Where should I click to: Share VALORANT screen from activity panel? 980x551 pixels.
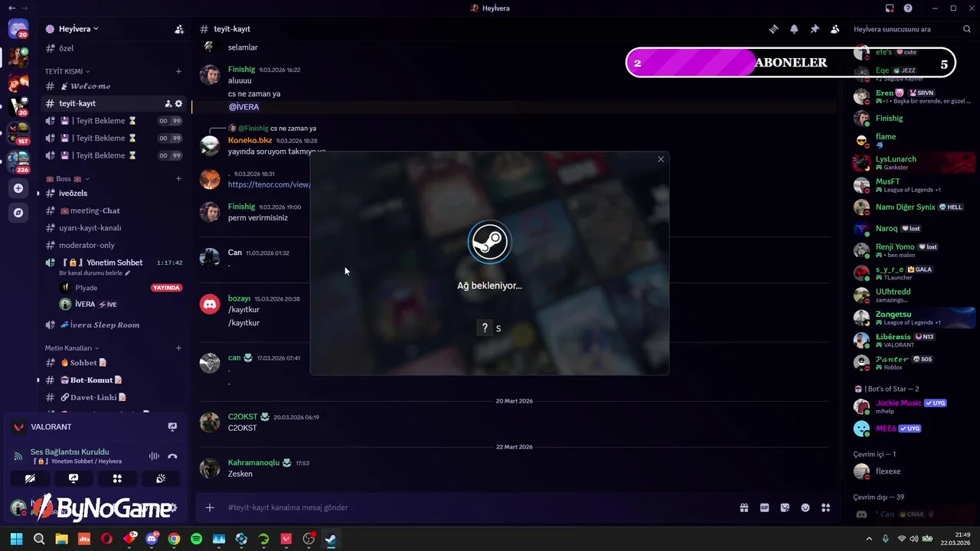[x=172, y=427]
